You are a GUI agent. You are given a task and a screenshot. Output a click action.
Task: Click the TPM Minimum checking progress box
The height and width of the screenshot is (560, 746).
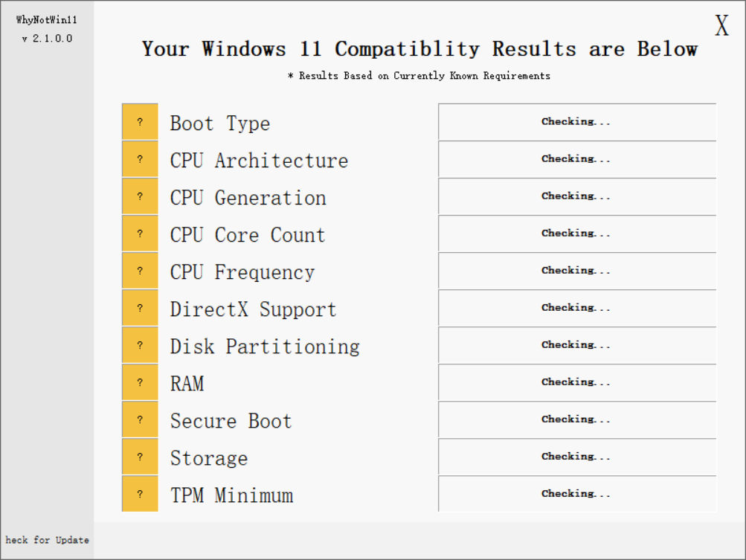(576, 493)
